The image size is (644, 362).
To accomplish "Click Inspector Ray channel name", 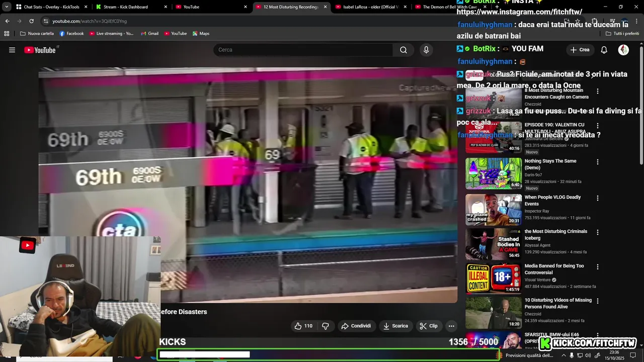I will [x=537, y=211].
